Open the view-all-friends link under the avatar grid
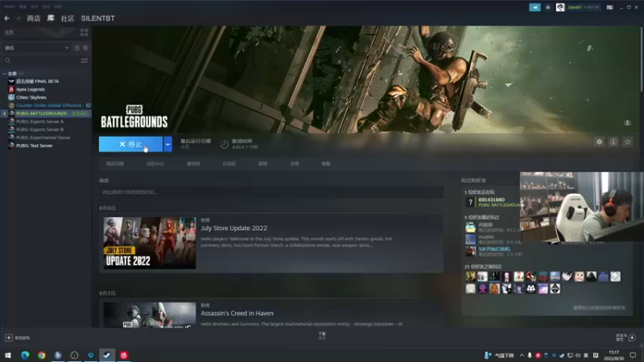 tap(599, 307)
